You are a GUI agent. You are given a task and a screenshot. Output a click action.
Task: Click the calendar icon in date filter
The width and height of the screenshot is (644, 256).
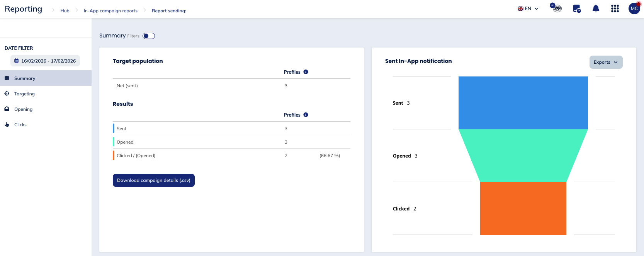(x=17, y=61)
